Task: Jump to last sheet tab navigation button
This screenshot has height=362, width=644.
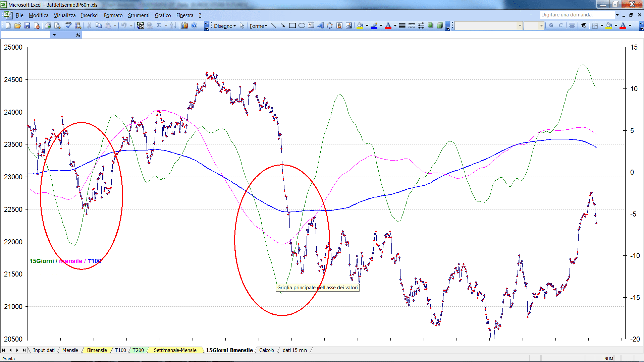Action: coord(24,350)
